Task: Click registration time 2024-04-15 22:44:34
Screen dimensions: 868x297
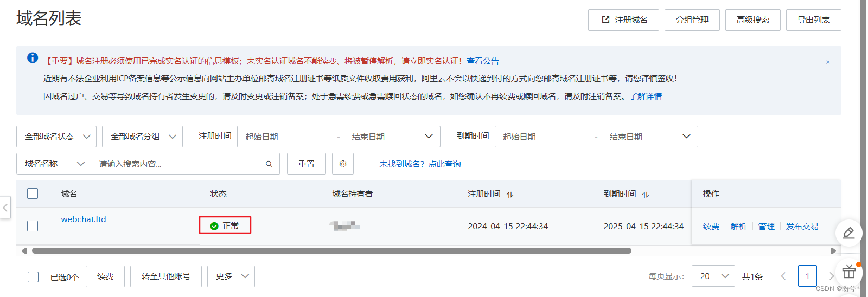Action: (x=508, y=227)
